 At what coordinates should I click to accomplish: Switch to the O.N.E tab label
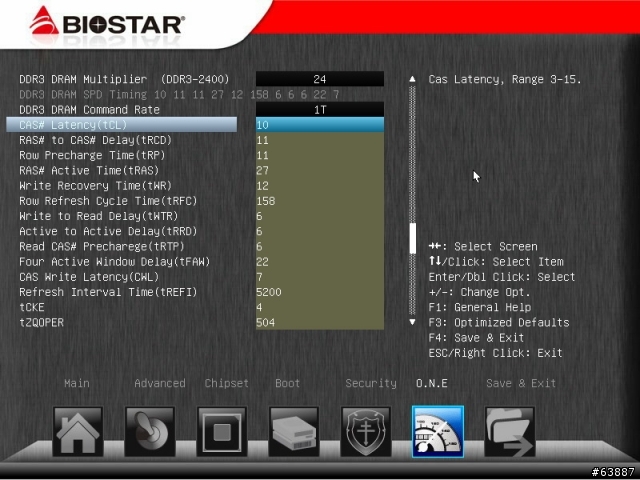(x=431, y=383)
